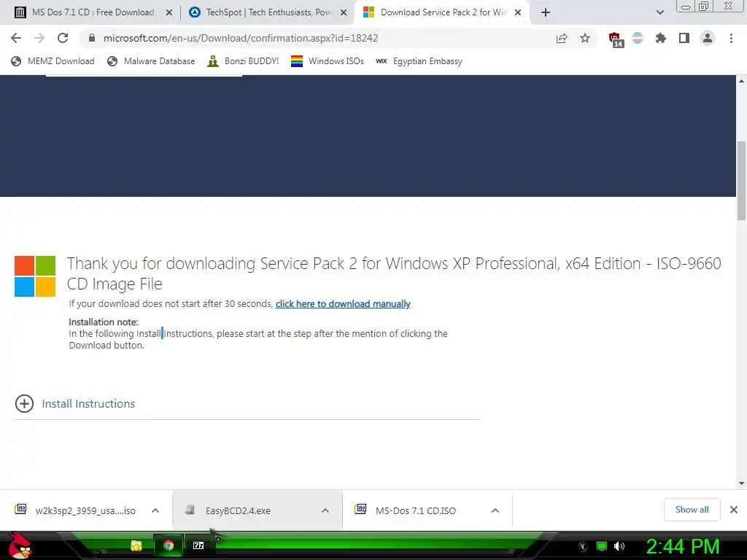Viewport: 747px width, 560px height.
Task: Click the green monitor tray icon
Action: click(x=602, y=546)
